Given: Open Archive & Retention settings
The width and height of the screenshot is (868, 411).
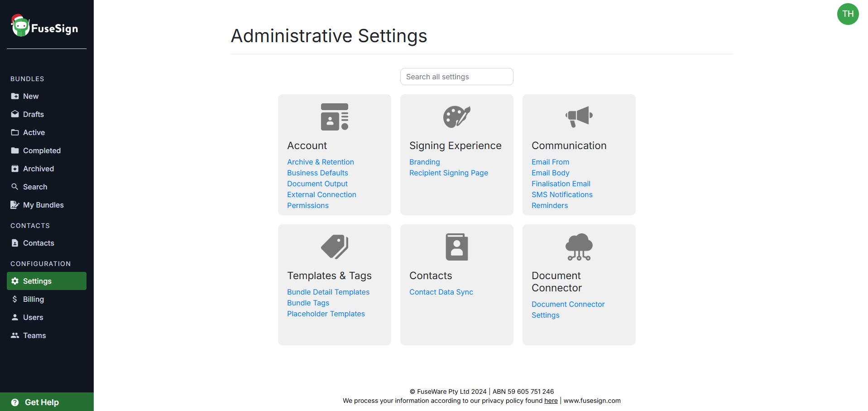Looking at the screenshot, I should [x=321, y=162].
